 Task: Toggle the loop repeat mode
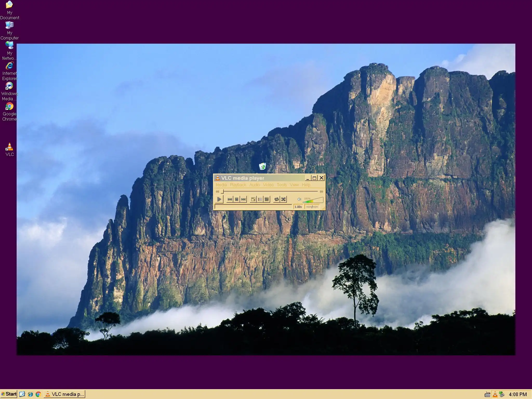click(277, 199)
